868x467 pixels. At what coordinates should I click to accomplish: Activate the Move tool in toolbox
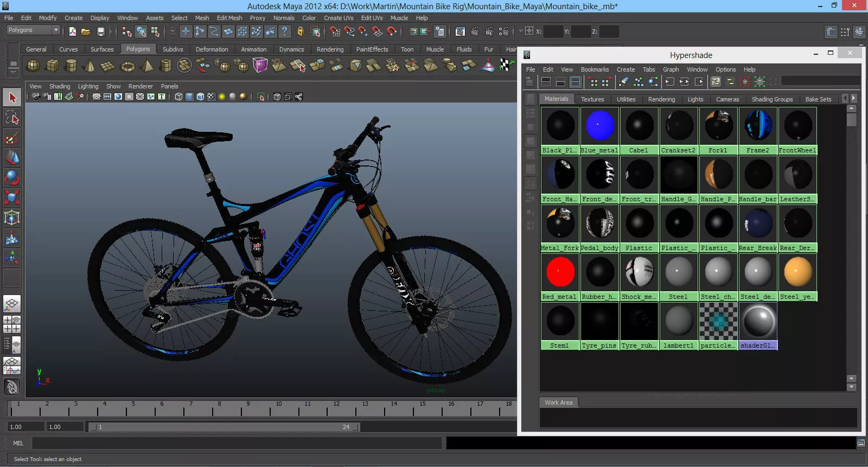pos(12,157)
